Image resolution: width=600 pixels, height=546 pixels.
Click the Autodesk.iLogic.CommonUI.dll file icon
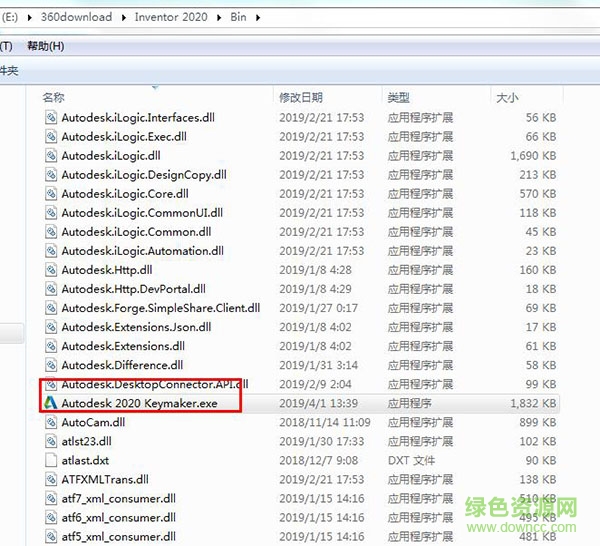click(x=51, y=213)
